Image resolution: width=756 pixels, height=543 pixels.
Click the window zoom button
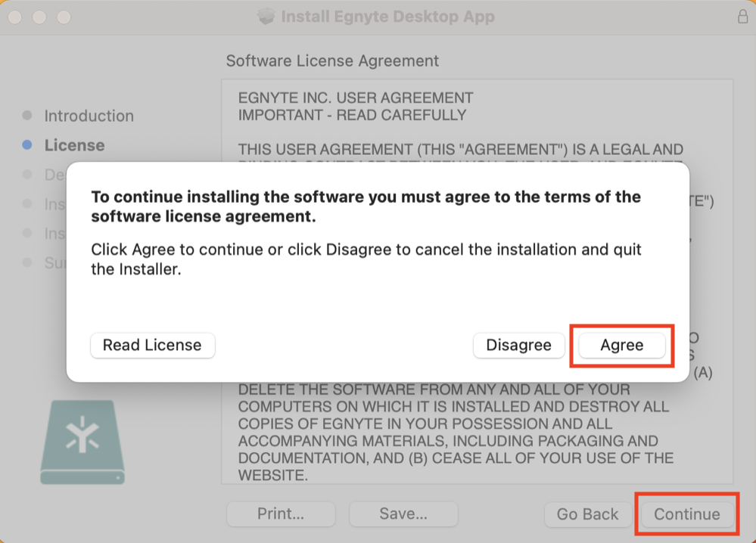(x=64, y=17)
